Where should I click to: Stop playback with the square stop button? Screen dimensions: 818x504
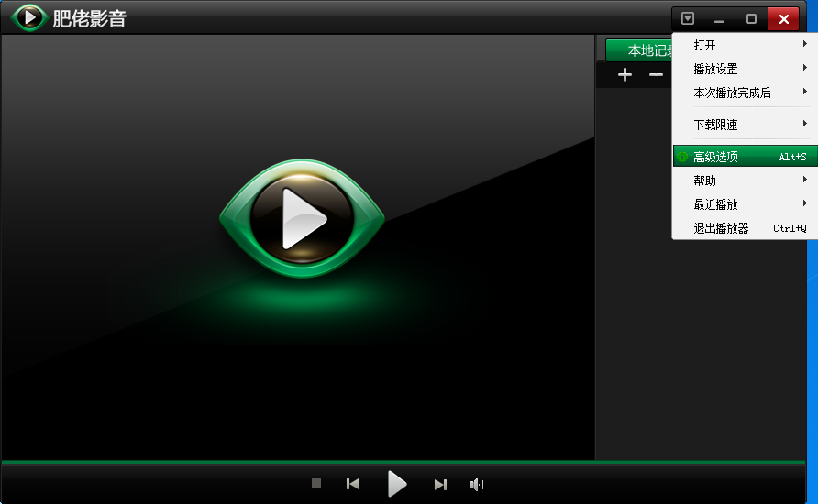coord(316,483)
